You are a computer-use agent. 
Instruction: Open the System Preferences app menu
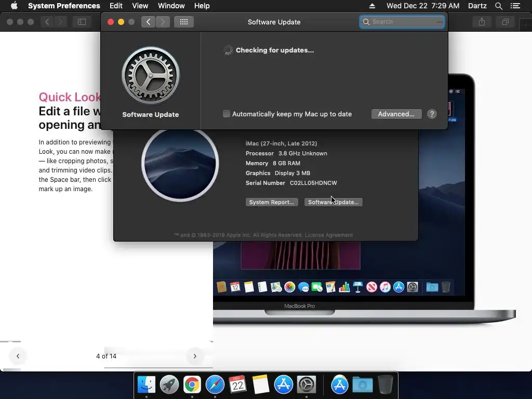(64, 6)
